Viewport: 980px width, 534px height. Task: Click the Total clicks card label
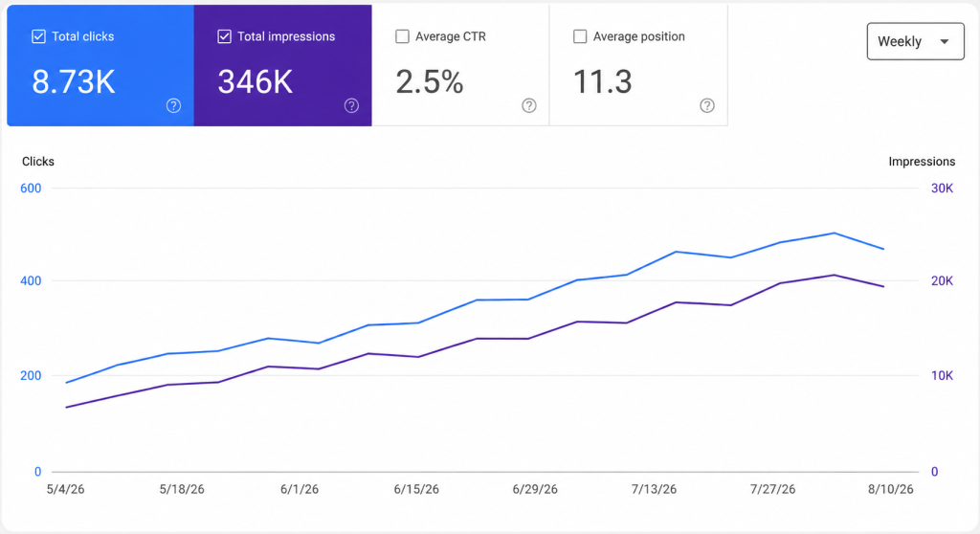click(83, 36)
